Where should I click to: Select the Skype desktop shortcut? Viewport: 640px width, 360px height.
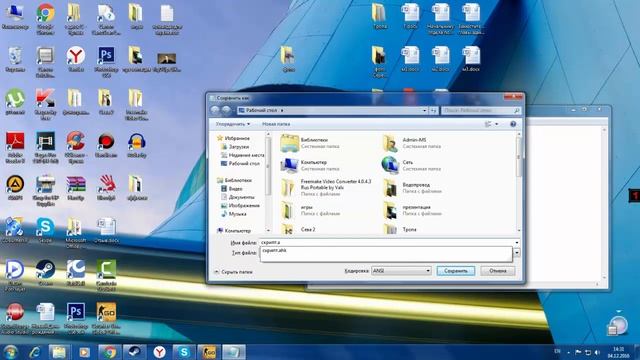click(x=45, y=230)
